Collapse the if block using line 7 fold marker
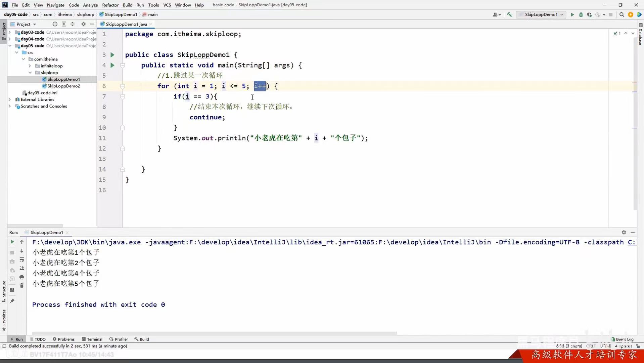 click(x=123, y=96)
